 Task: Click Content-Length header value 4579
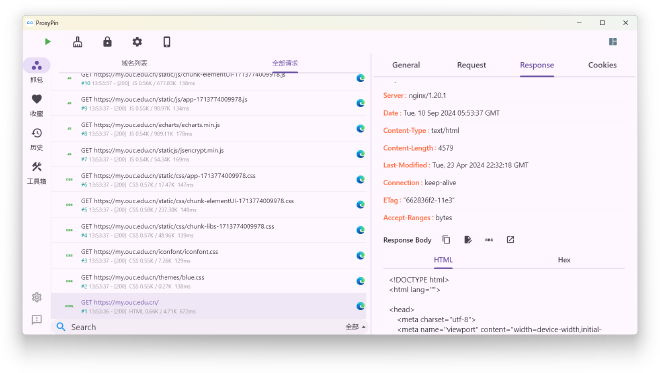click(445, 148)
